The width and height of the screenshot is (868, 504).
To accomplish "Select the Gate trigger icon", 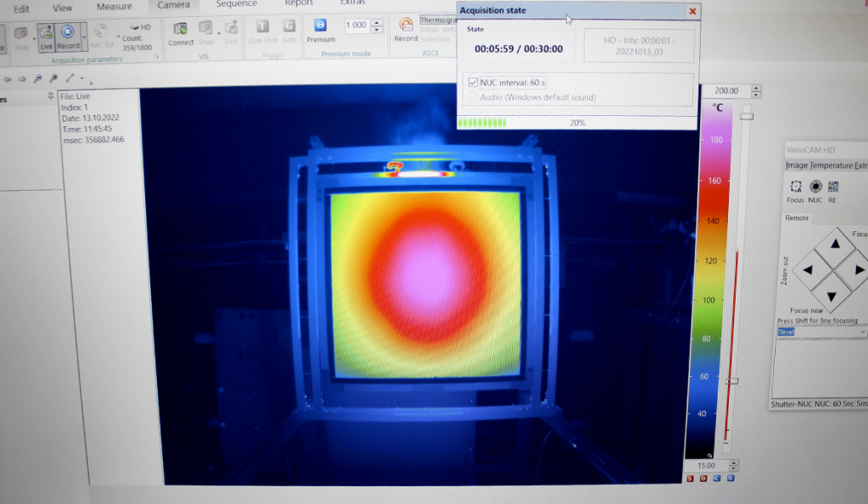I will [x=289, y=27].
